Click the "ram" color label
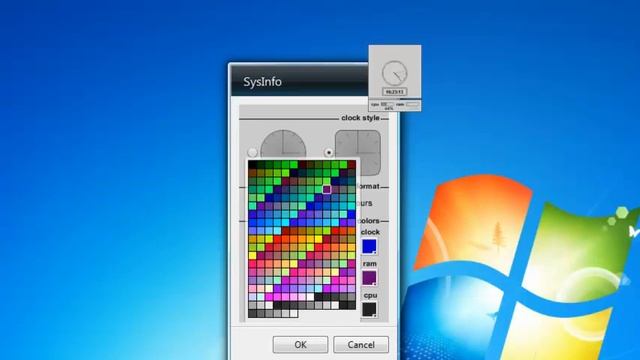640x360 pixels. point(369,264)
